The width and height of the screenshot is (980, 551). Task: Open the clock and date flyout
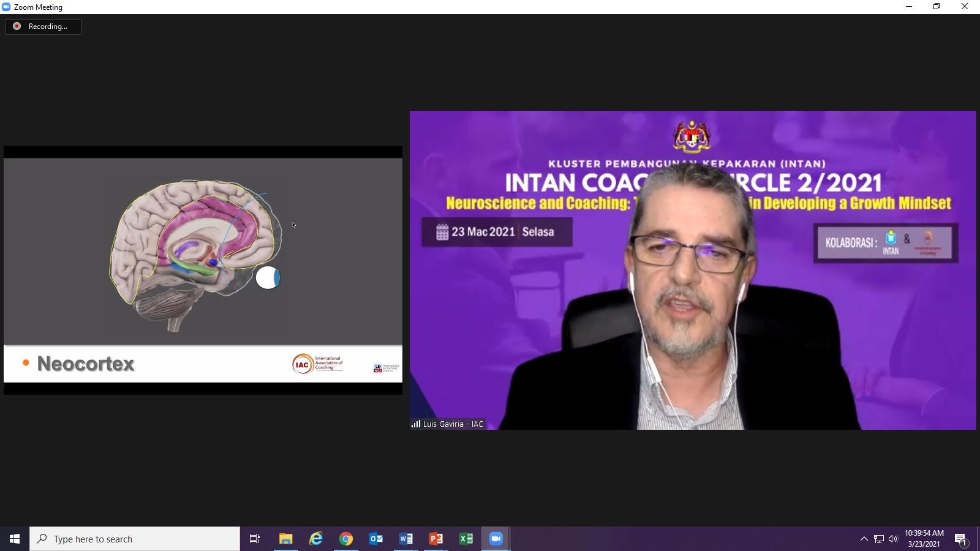[x=924, y=539]
